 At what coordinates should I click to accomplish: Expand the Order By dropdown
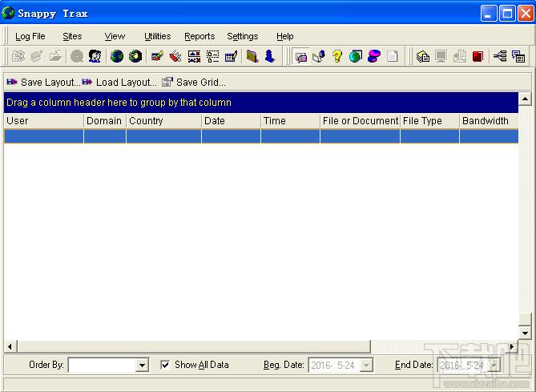(x=142, y=366)
